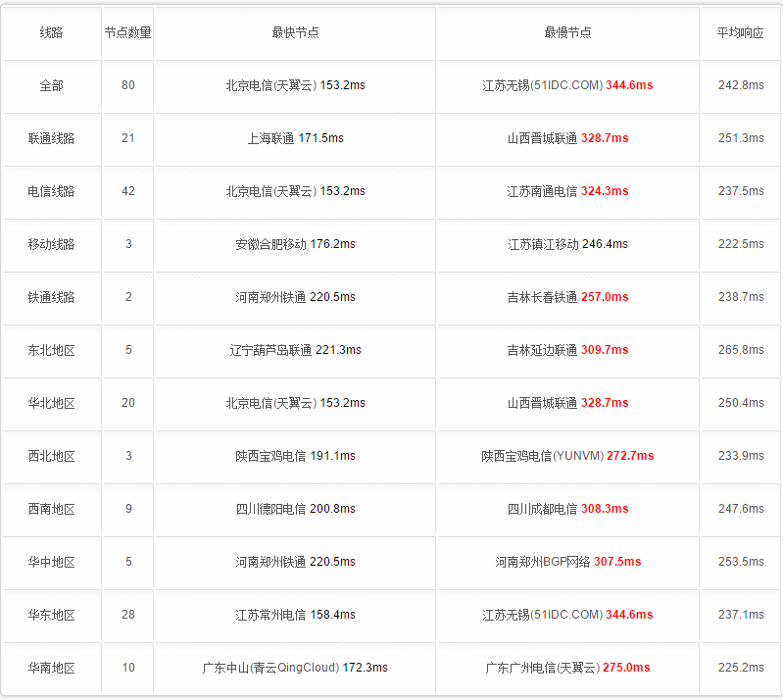Screen dimensions: 783x700
Task: Click the 铁通线路 row label
Action: pyautogui.click(x=51, y=297)
